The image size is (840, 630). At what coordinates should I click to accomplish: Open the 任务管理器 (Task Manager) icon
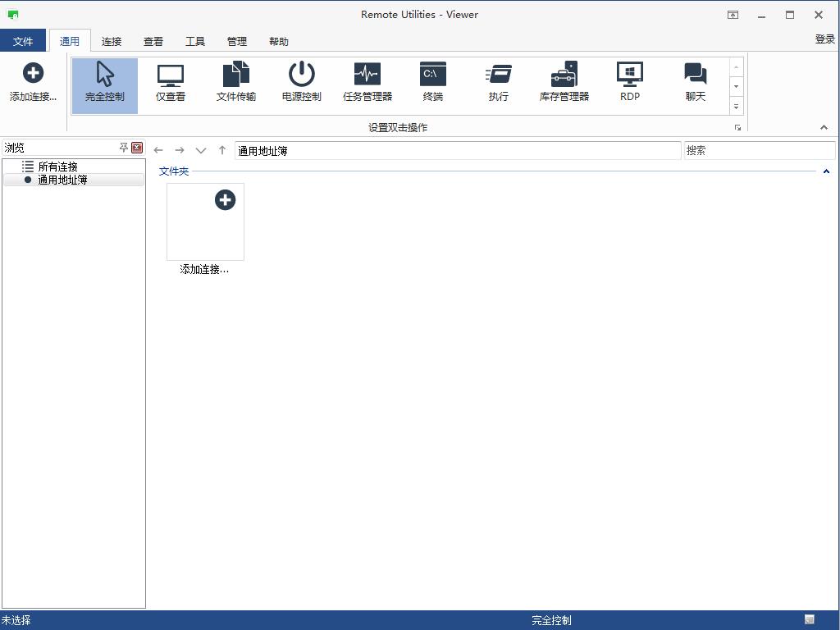pos(367,80)
